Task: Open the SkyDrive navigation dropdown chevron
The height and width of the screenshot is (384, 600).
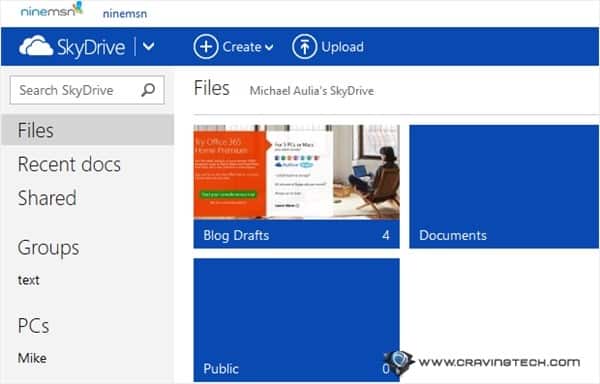Action: 148,47
